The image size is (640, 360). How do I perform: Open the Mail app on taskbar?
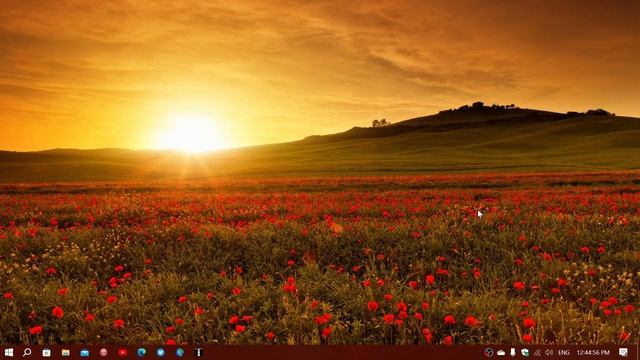point(84,353)
